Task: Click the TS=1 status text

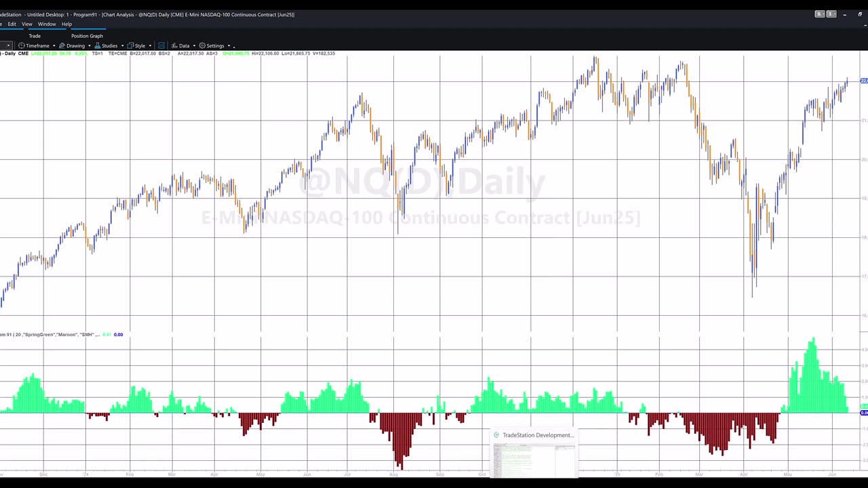Action: pos(97,54)
